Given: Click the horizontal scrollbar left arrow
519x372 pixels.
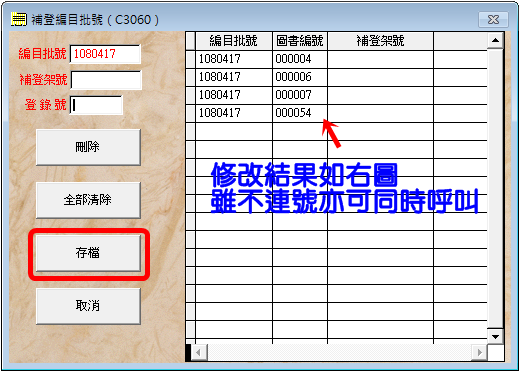Looking at the screenshot, I should pyautogui.click(x=199, y=352).
